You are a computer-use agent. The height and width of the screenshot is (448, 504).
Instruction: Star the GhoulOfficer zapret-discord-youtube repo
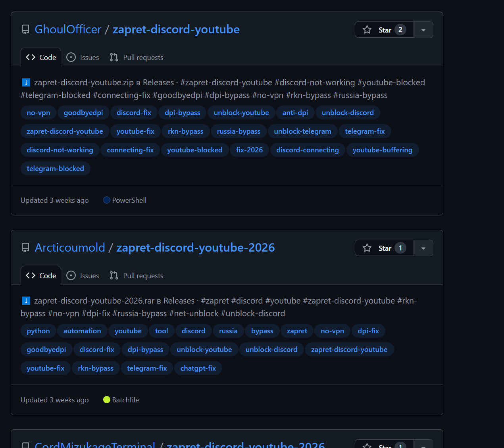(x=384, y=30)
